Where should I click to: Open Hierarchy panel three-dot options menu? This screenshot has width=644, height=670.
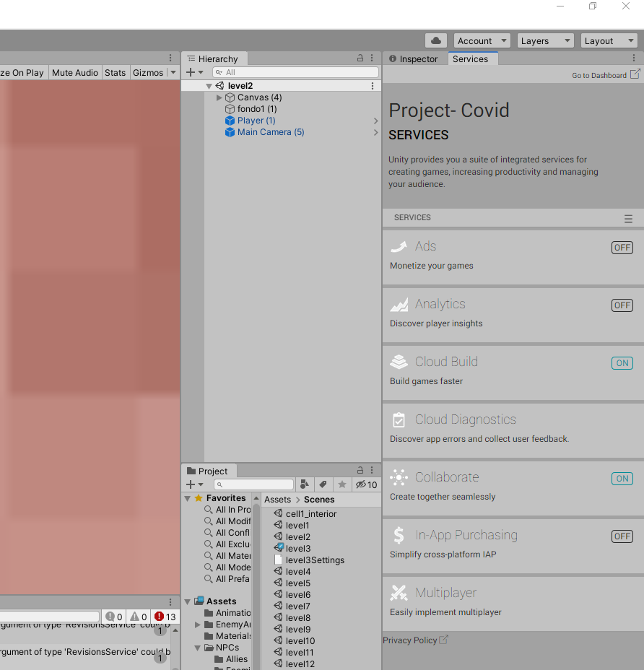point(372,58)
